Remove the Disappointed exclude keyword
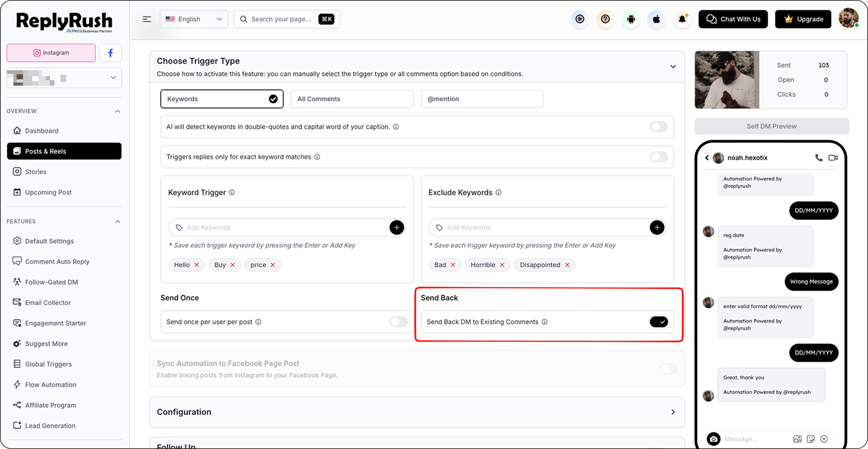Image resolution: width=868 pixels, height=449 pixels. [x=567, y=265]
